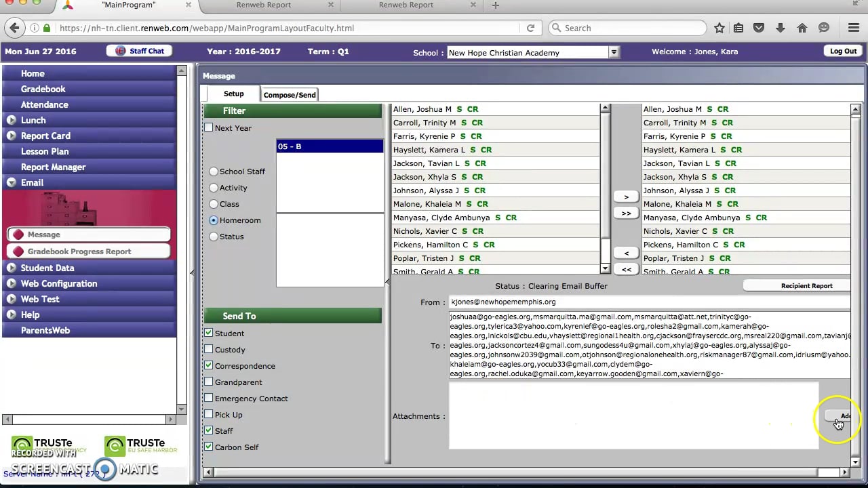868x488 pixels.
Task: Select the School Staff radio button
Action: (x=214, y=171)
